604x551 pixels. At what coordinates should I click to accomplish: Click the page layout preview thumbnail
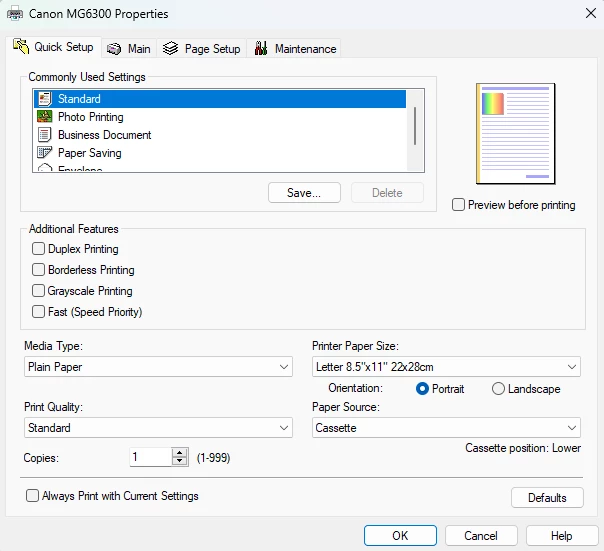coord(515,134)
